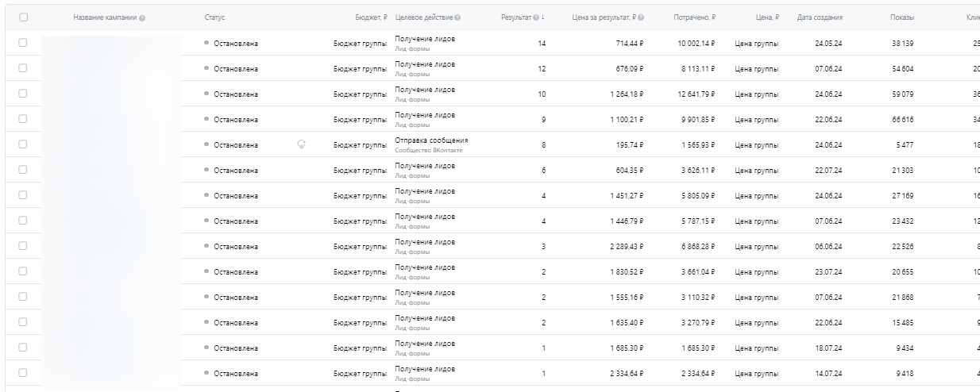Click help icon next to Название кампании

pyautogui.click(x=142, y=17)
